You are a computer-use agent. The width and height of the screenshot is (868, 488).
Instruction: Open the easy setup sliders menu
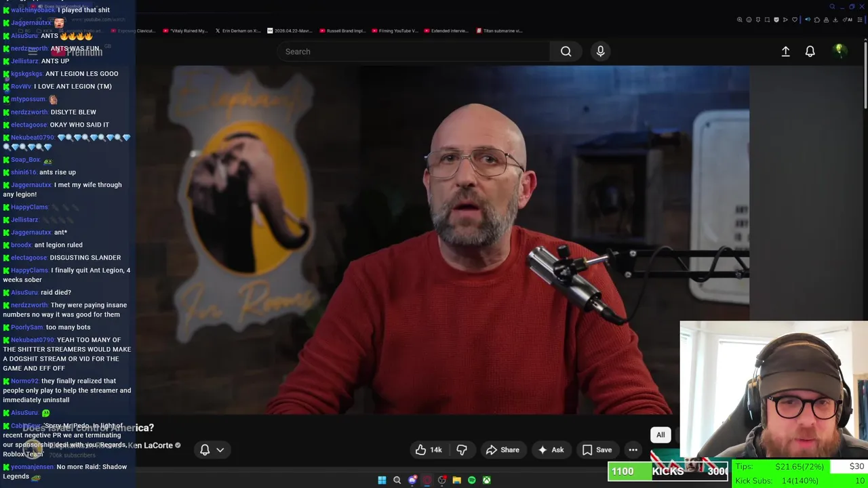(860, 20)
